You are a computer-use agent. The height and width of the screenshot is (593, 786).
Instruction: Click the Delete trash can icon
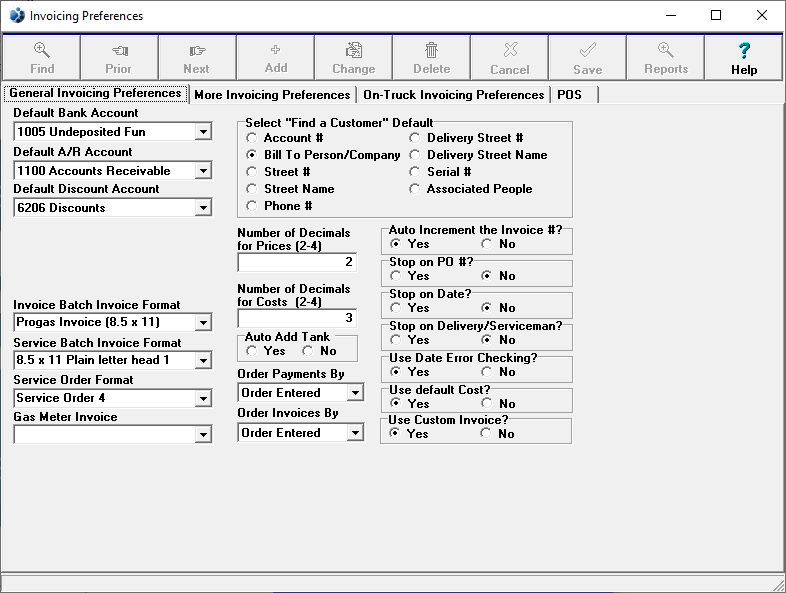click(432, 50)
